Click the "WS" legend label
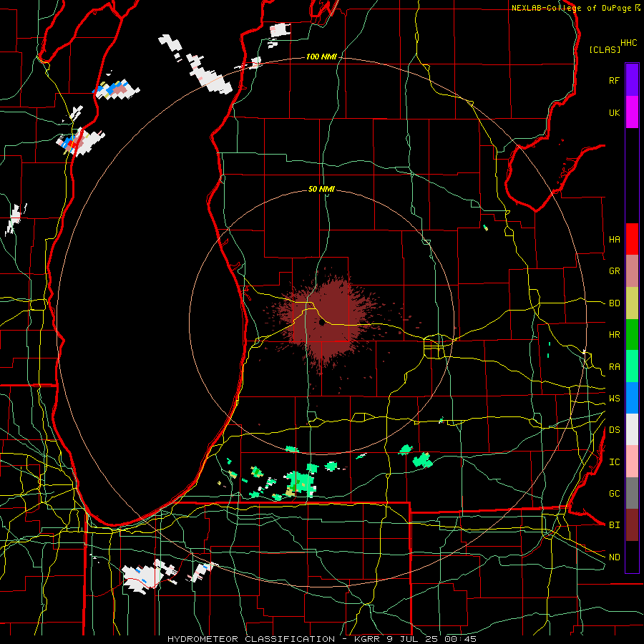Screen dimensions: 644x644 pyautogui.click(x=614, y=399)
